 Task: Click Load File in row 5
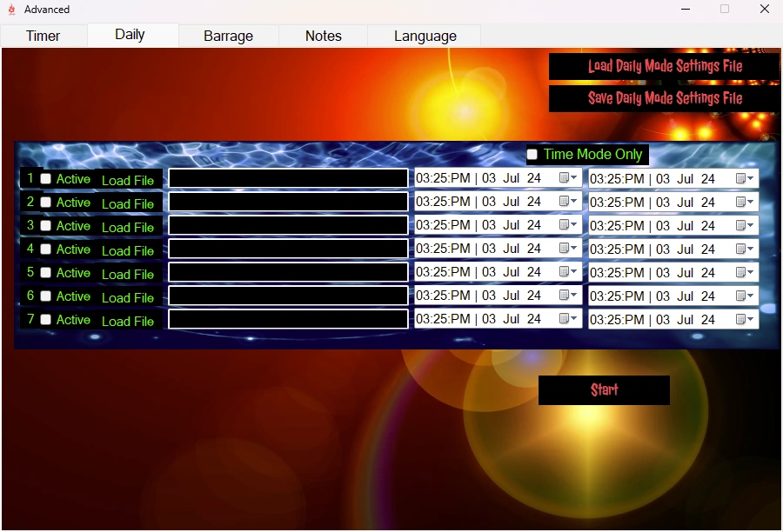[128, 274]
